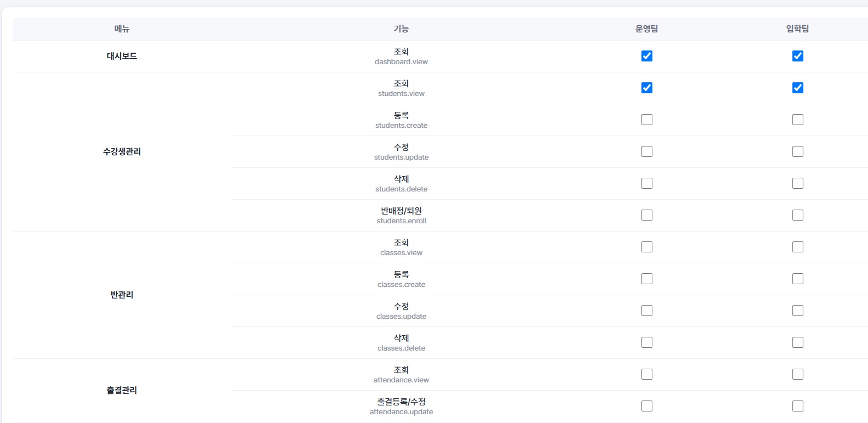Check attendance.update box under 입학팀
This screenshot has height=423, width=868.
point(798,406)
